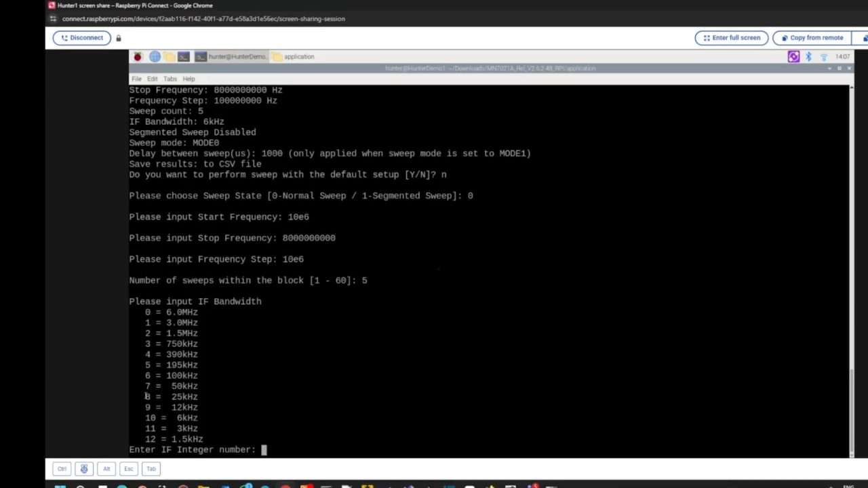The width and height of the screenshot is (868, 488).
Task: Click 'Number of sweeps within the block' line
Action: click(248, 280)
